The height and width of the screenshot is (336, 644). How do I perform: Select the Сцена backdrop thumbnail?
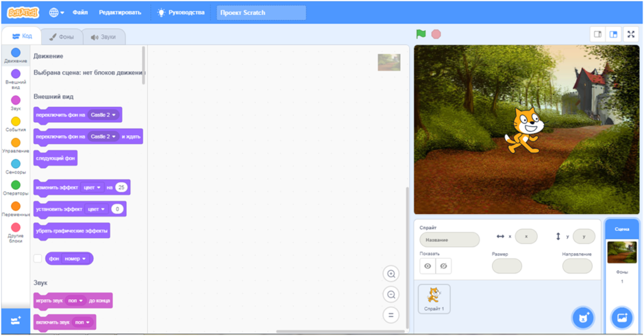622,252
